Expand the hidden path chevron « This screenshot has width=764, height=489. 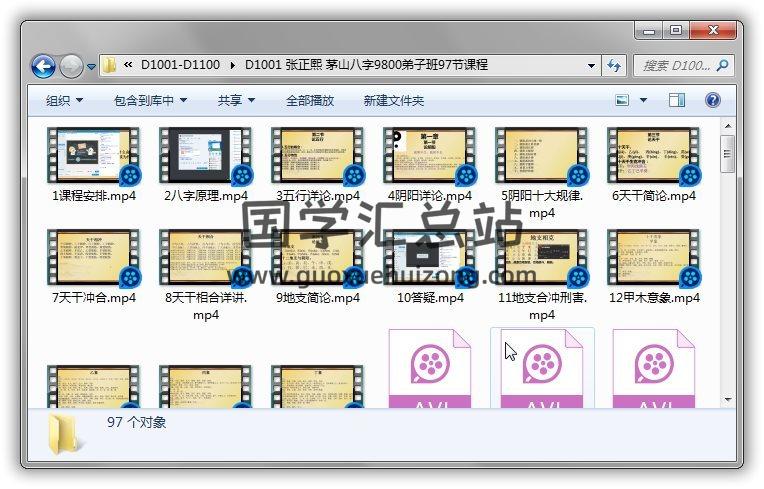[128, 65]
